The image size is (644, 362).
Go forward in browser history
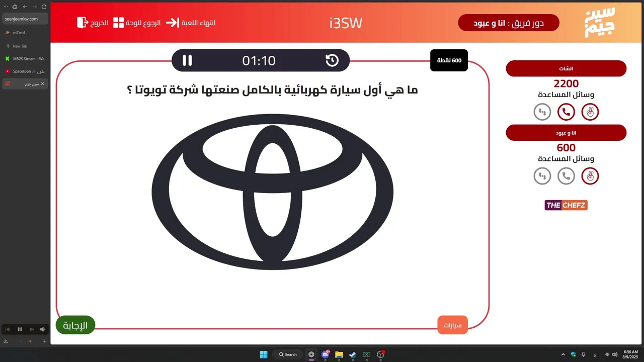point(35,7)
